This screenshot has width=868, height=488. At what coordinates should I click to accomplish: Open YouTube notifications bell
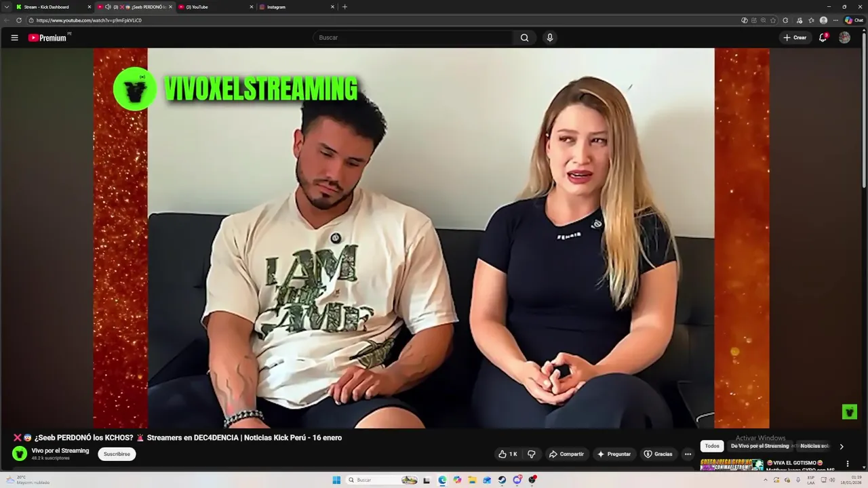click(823, 38)
